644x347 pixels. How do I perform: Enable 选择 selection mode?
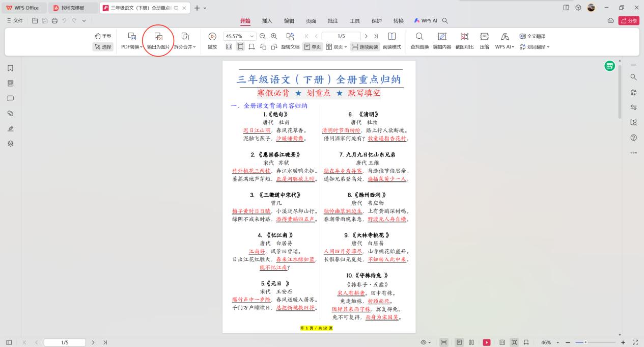(102, 46)
